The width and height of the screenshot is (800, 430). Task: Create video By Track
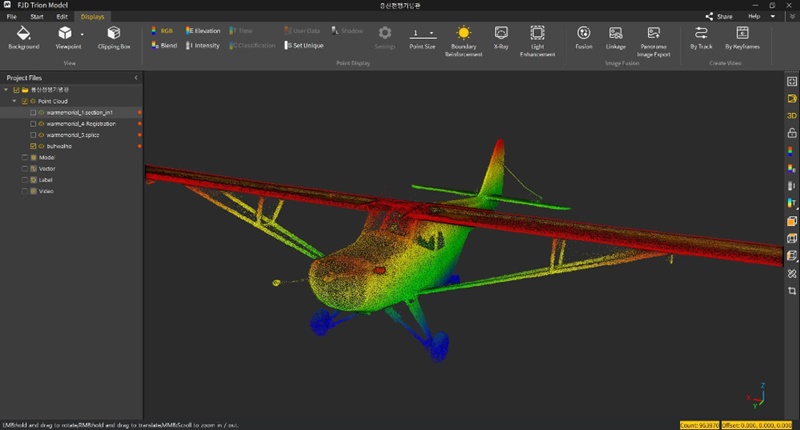coord(701,38)
